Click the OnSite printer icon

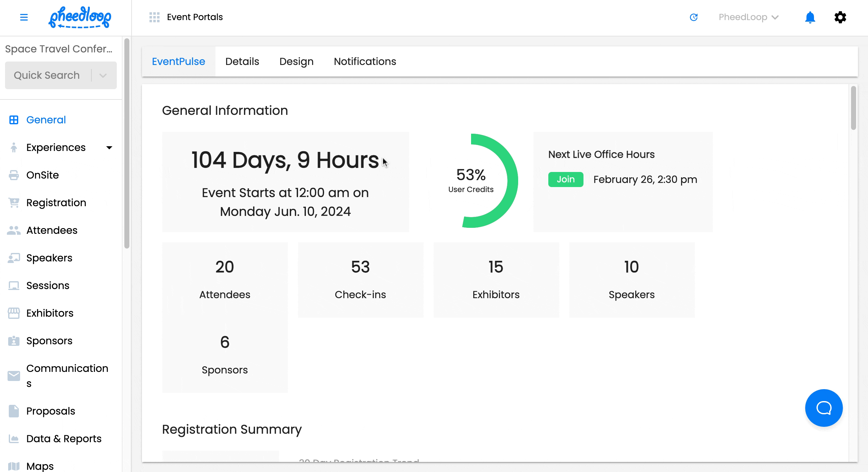click(x=14, y=175)
